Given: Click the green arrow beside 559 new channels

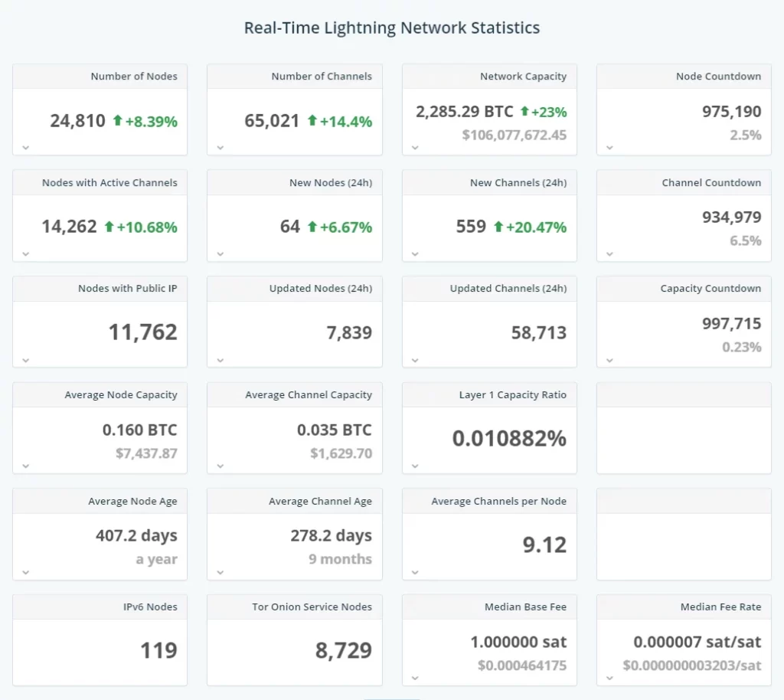Looking at the screenshot, I should pyautogui.click(x=498, y=226).
